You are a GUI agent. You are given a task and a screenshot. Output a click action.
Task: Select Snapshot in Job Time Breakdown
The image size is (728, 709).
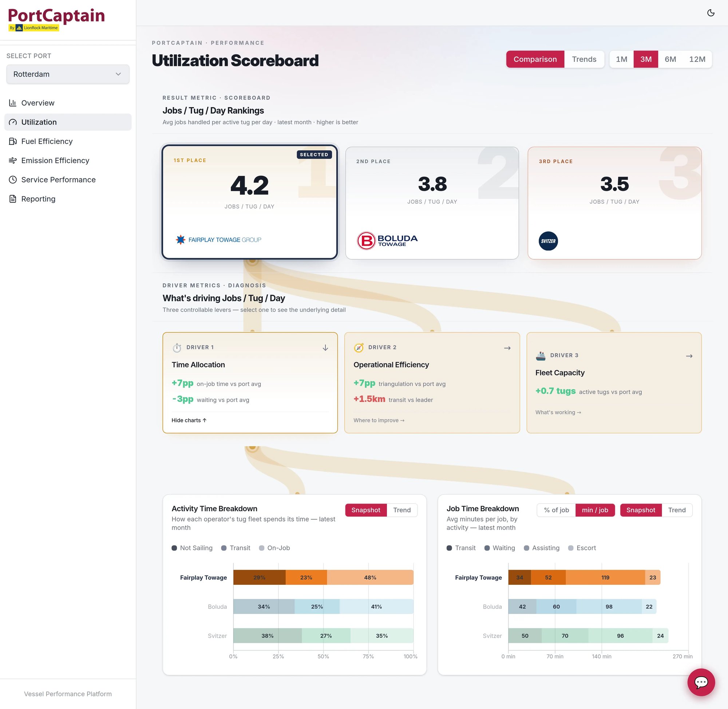641,510
